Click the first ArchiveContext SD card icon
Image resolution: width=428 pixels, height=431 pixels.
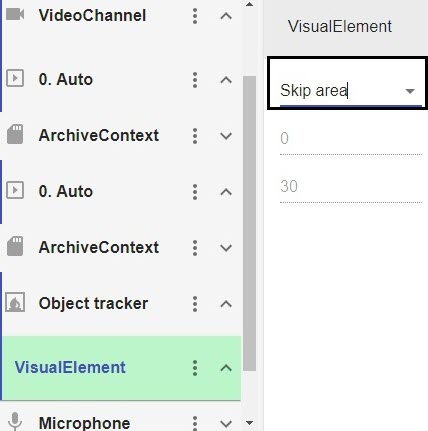(x=15, y=134)
